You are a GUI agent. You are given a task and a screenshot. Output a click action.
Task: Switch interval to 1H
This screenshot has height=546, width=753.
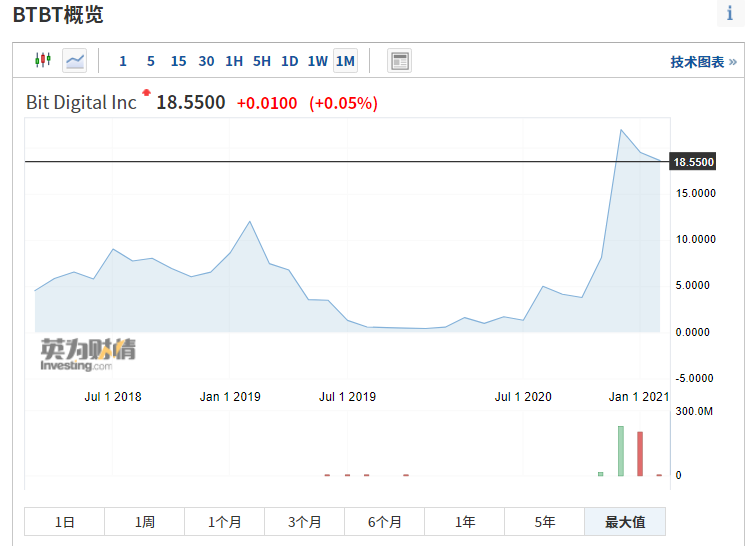234,61
